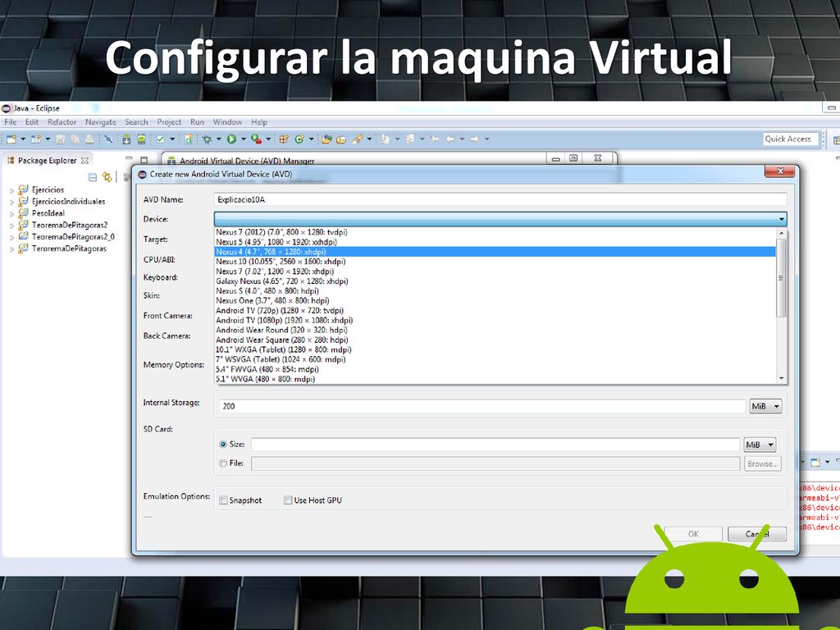Open the Navigate menu
The image size is (840, 630).
coord(101,122)
